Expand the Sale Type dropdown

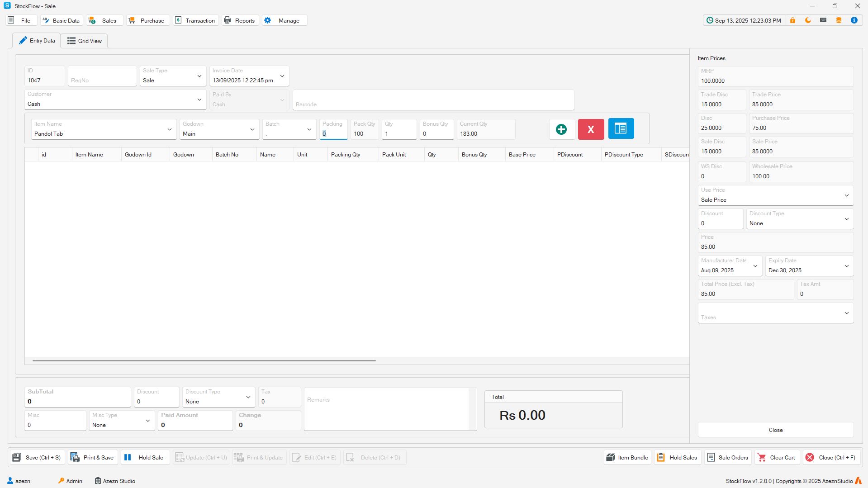tap(199, 76)
